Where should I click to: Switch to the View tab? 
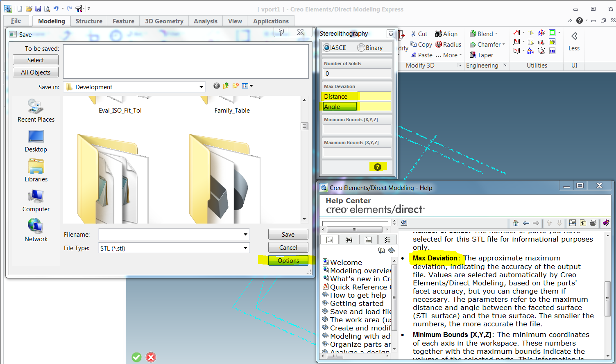235,21
